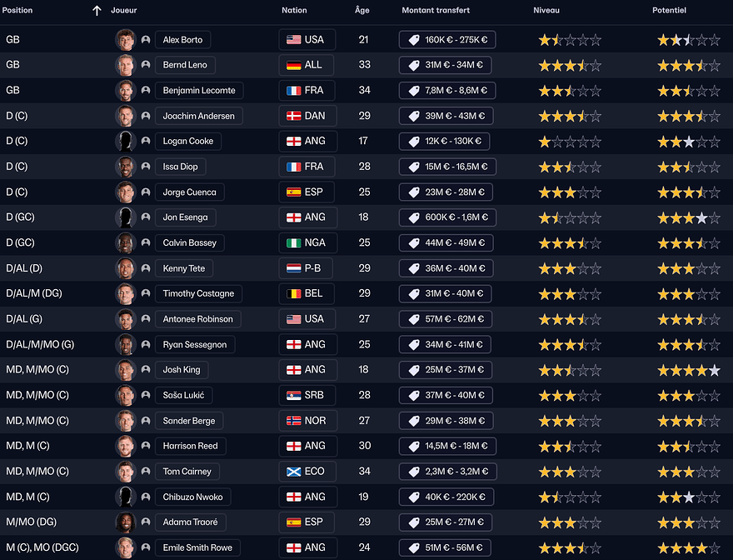Click Calvin Bassey's 44M € - 49M € transfer value

click(446, 242)
